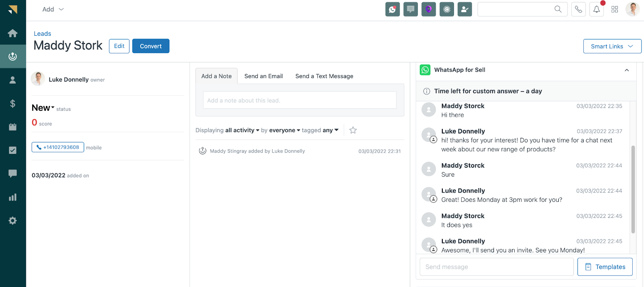Click the lead score value 0
The height and width of the screenshot is (287, 644).
pyautogui.click(x=35, y=123)
